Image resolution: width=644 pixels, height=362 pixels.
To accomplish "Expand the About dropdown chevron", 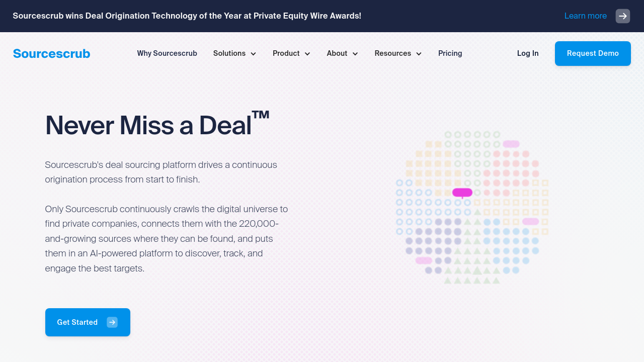I will tap(355, 54).
